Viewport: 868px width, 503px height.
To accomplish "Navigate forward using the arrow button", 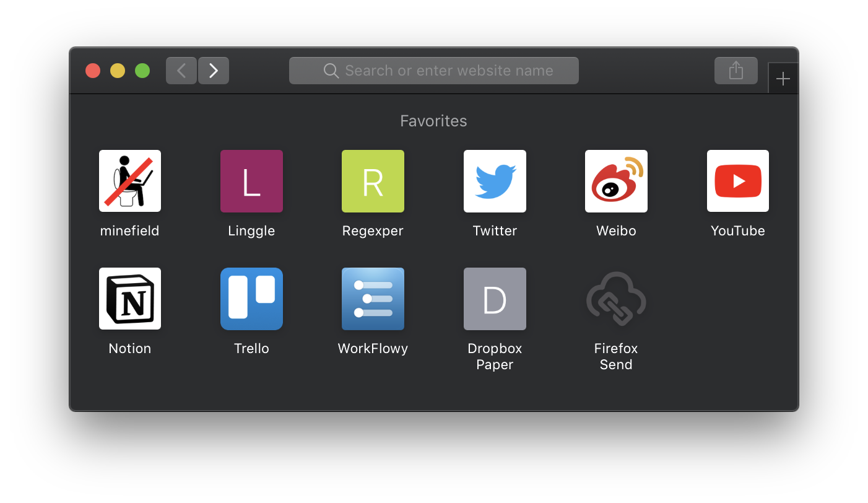I will pos(213,70).
